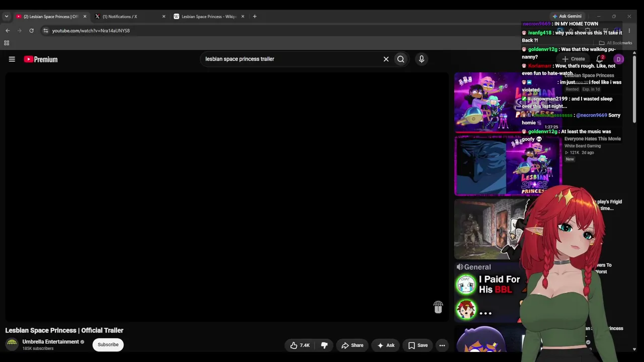Select the video title Lesbian Space Princess | Official Trailer
This screenshot has height=362, width=644.
(64, 330)
